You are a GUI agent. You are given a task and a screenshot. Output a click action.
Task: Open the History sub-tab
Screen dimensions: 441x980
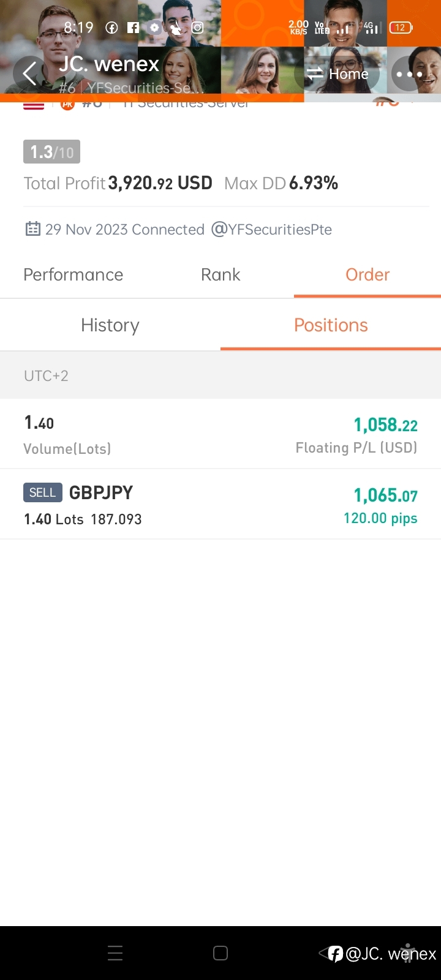110,325
